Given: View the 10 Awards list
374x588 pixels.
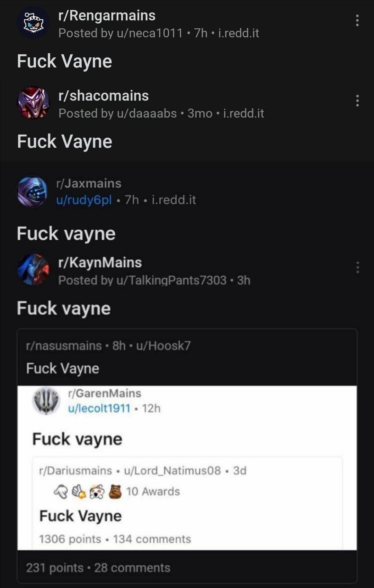Looking at the screenshot, I should 153,491.
